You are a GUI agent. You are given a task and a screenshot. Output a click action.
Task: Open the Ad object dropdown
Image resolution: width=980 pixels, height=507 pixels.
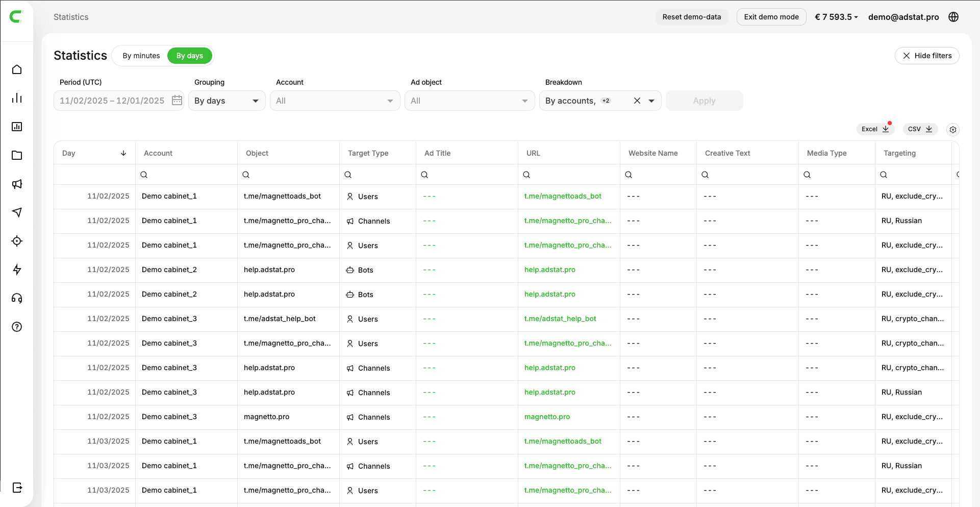[469, 101]
